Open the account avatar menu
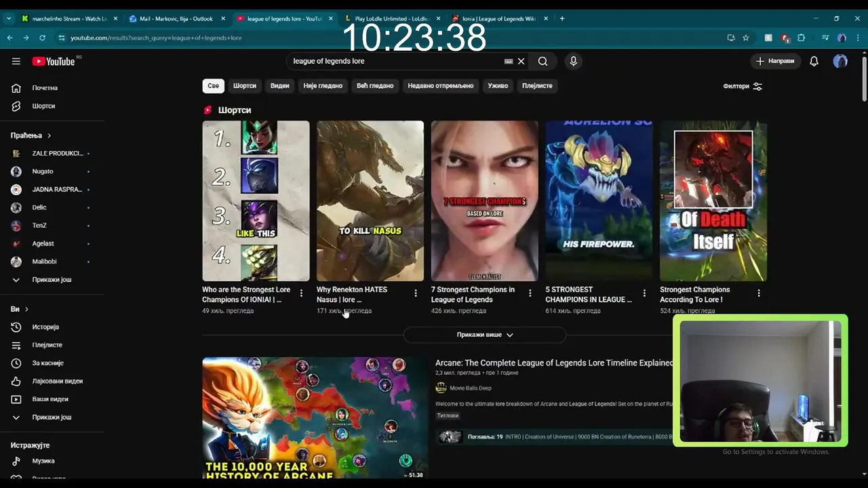Viewport: 868px width, 488px height. pos(840,61)
